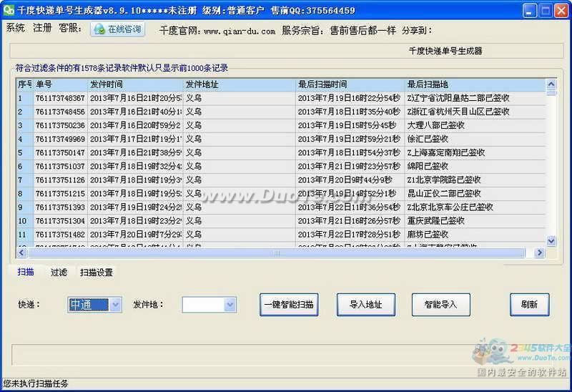Viewport: 572px width, 392px height.
Task: Click the app icon in title bar
Action: (x=9, y=11)
